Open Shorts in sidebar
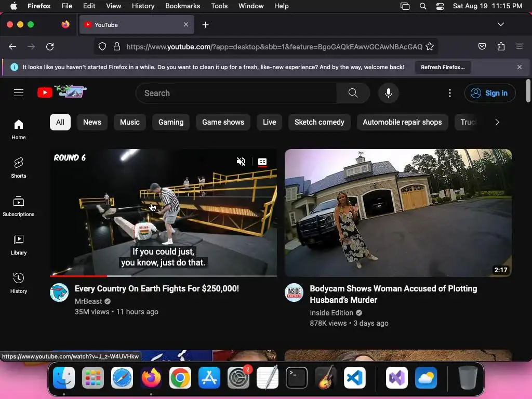532x399 pixels. pyautogui.click(x=19, y=168)
